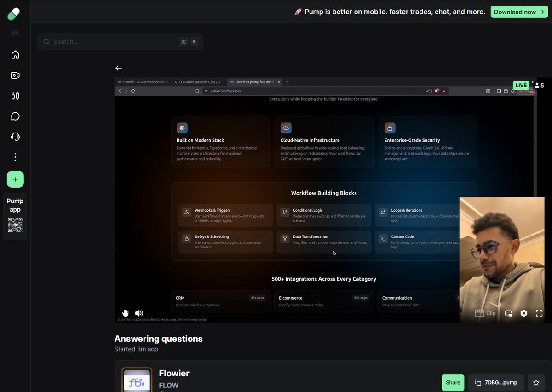Viewport: 552px width, 392px height.
Task: Collapse the left sidebar panel
Action: pyautogui.click(x=15, y=33)
